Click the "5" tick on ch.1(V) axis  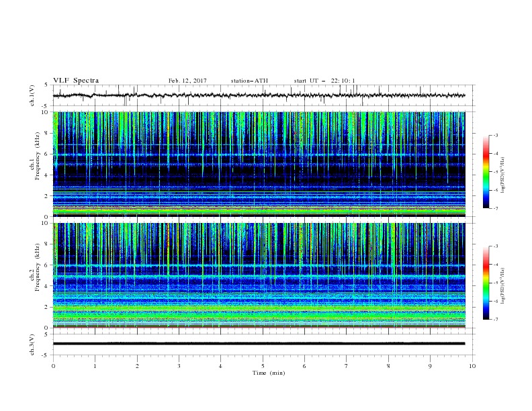coord(46,85)
